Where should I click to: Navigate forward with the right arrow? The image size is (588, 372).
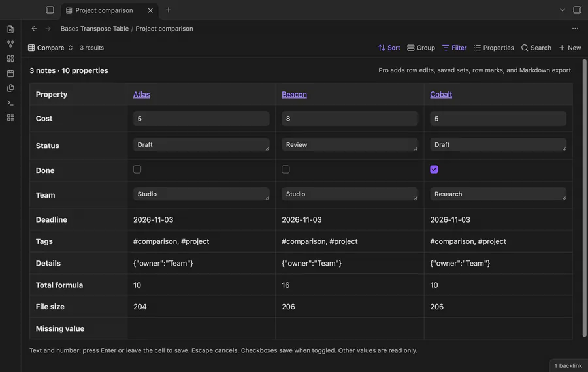[x=48, y=29]
